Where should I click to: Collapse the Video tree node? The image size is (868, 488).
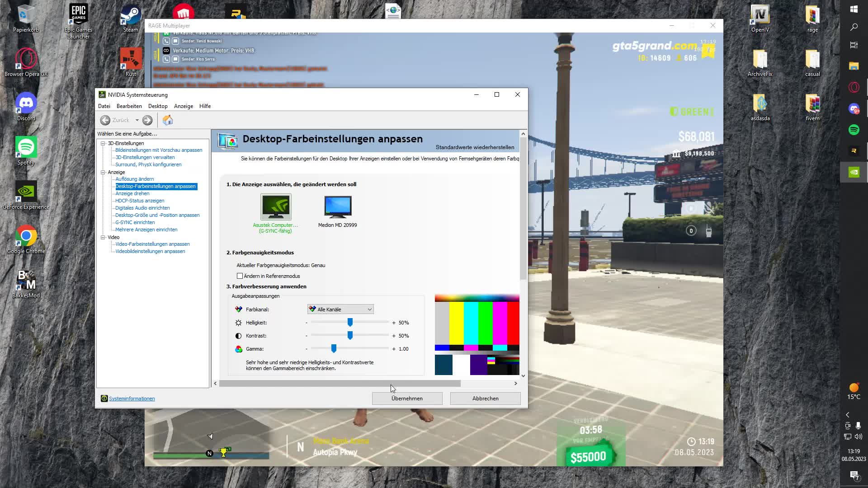[x=103, y=237]
